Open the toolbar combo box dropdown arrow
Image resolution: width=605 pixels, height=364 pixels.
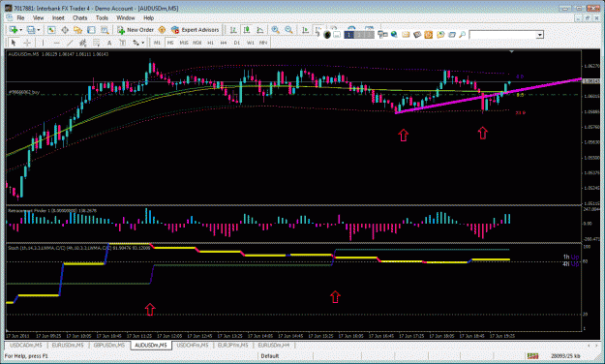tap(540, 35)
